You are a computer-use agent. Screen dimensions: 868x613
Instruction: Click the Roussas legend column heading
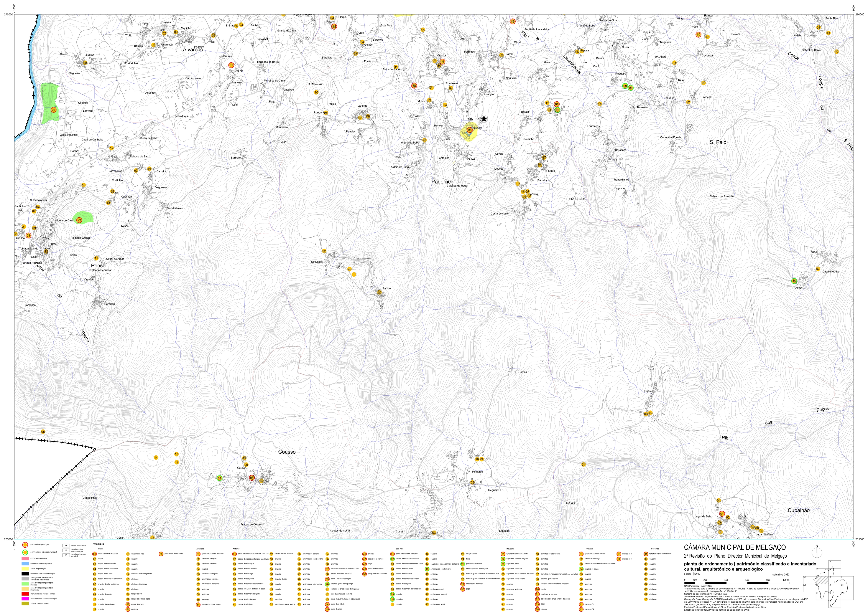[x=510, y=549]
